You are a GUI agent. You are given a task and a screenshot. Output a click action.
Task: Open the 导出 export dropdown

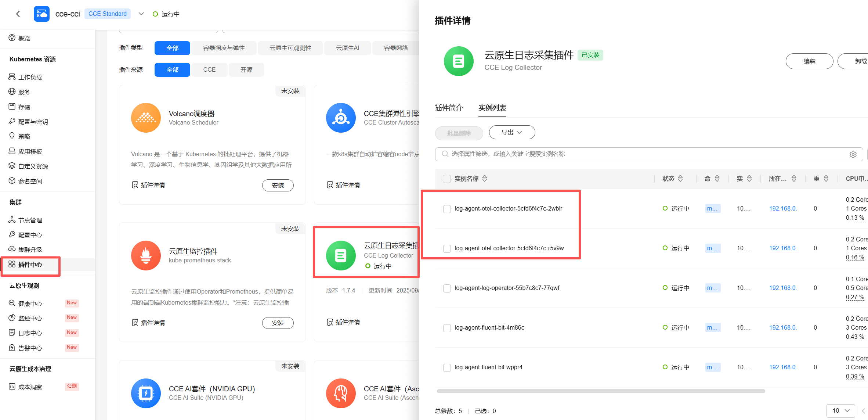(511, 132)
